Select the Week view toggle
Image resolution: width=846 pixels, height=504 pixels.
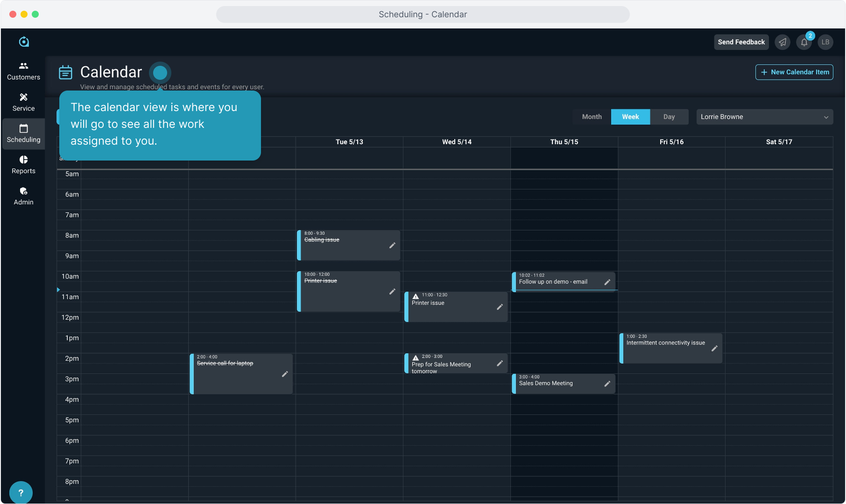630,117
